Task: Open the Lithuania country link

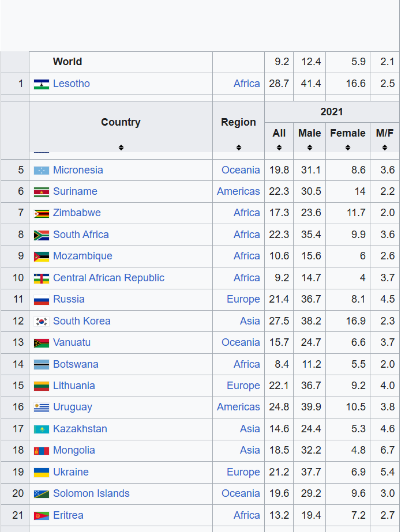Action: [74, 386]
